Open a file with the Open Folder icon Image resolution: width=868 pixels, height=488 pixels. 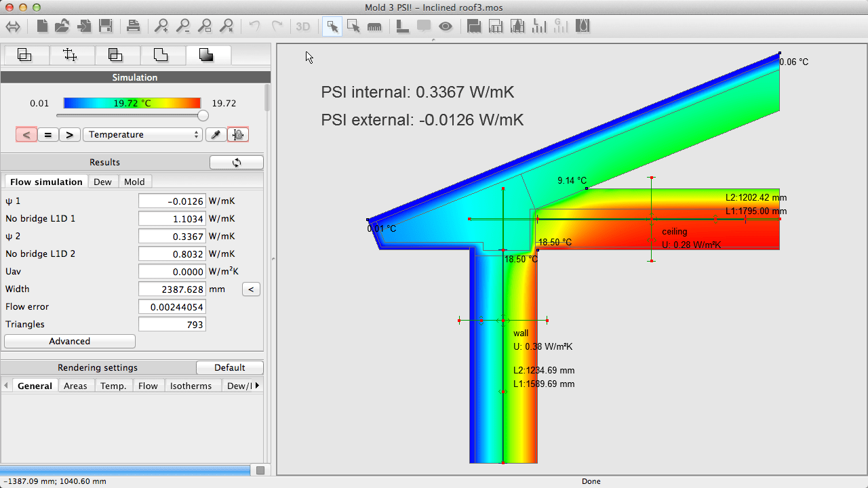click(62, 26)
